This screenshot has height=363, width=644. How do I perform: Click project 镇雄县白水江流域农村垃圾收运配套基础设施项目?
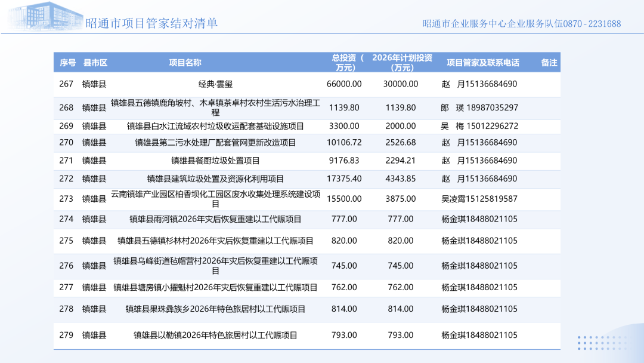[216, 126]
